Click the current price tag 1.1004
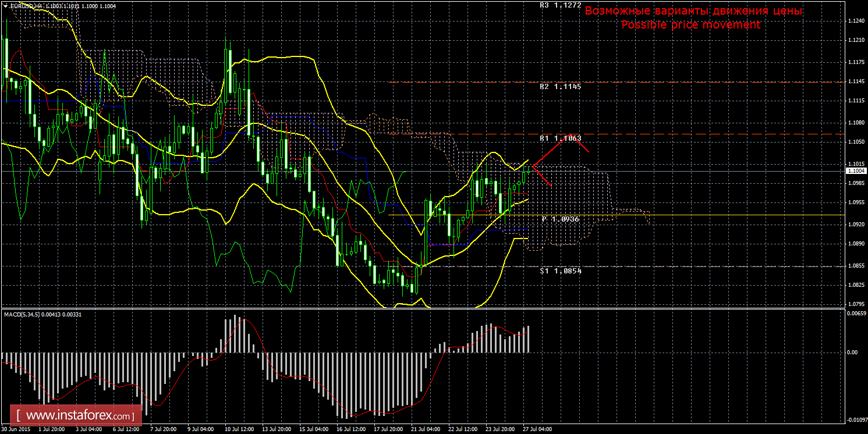The width and height of the screenshot is (868, 434). (x=855, y=171)
